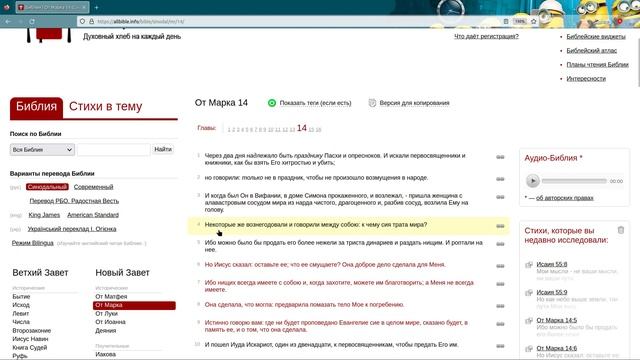640x360 pixels.
Task: Open the book Второзаконие
Action: coord(31,331)
